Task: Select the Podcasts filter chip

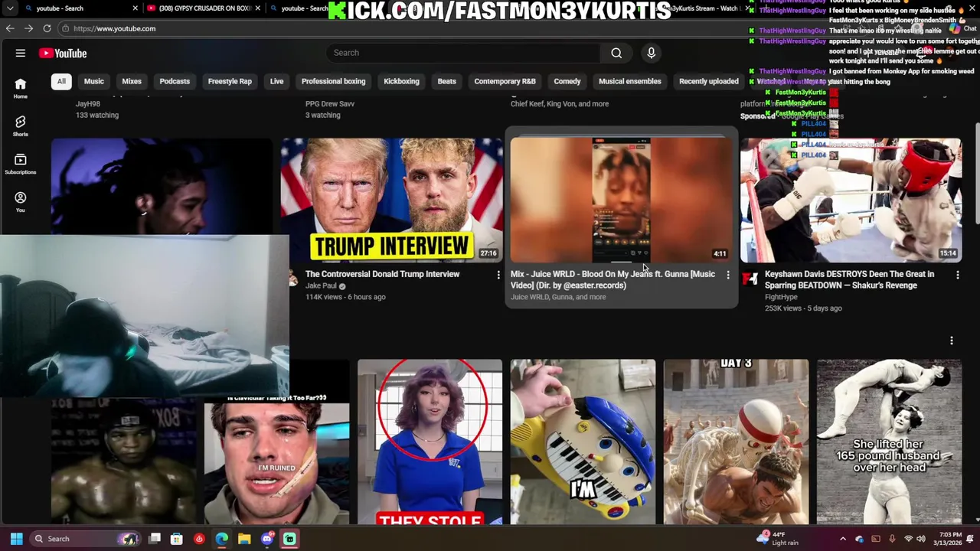Action: point(175,81)
